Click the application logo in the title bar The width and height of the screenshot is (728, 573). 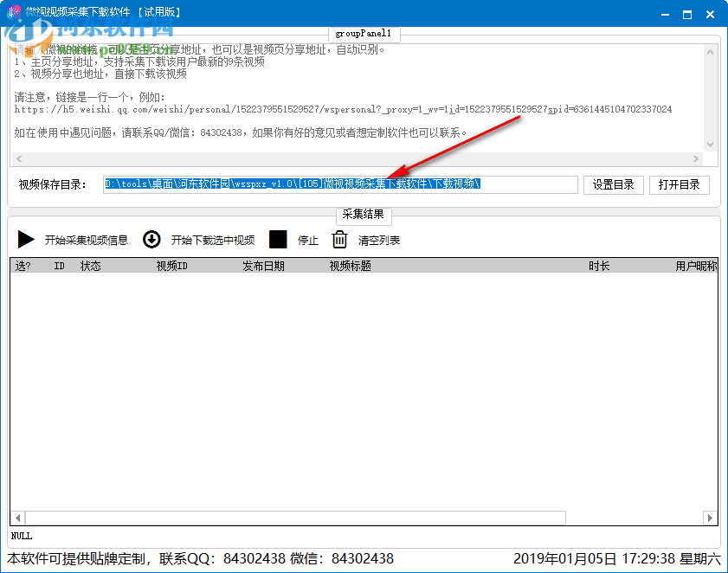[x=11, y=11]
